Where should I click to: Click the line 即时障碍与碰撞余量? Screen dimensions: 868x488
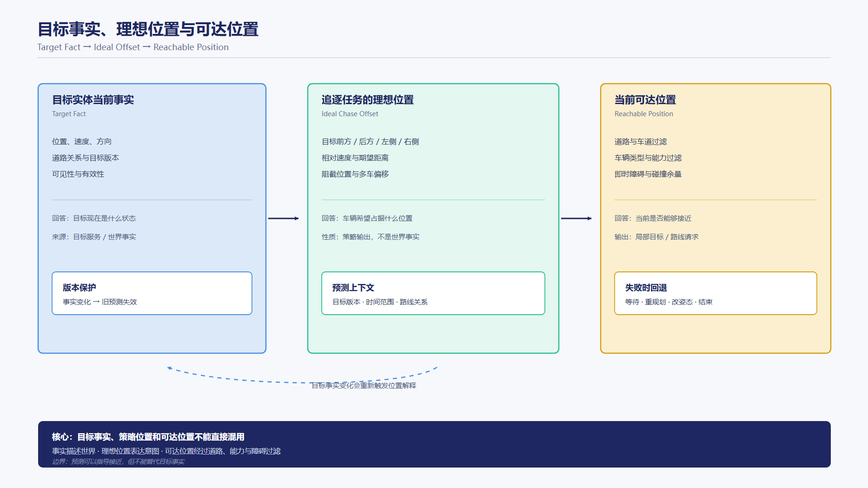coord(648,174)
